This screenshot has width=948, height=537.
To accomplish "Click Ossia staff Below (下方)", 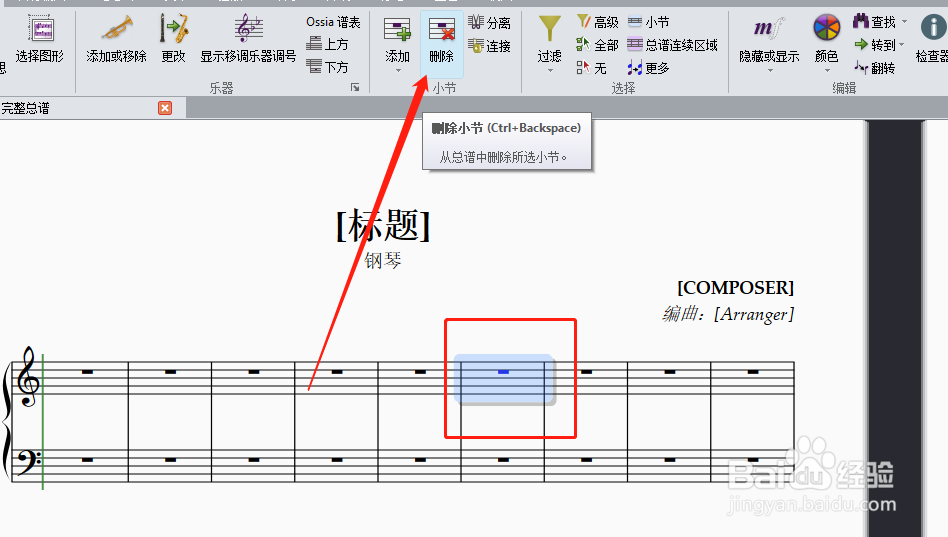I will 327,67.
